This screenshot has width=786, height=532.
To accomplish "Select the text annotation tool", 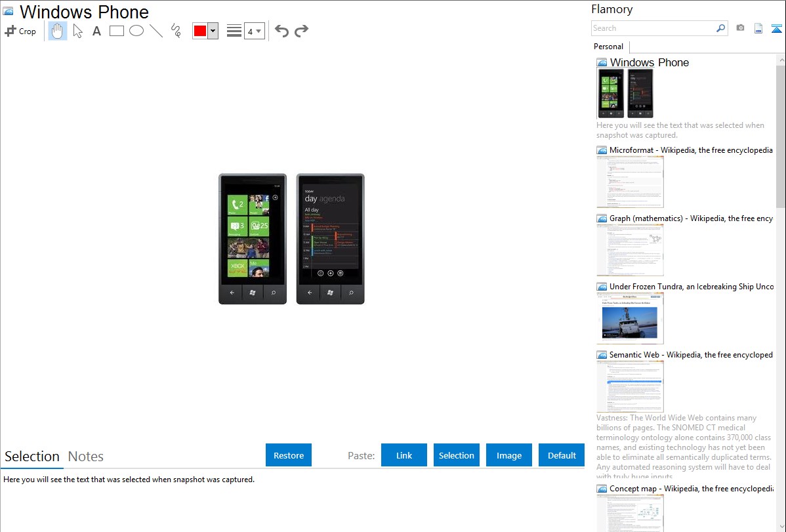I will 96,31.
